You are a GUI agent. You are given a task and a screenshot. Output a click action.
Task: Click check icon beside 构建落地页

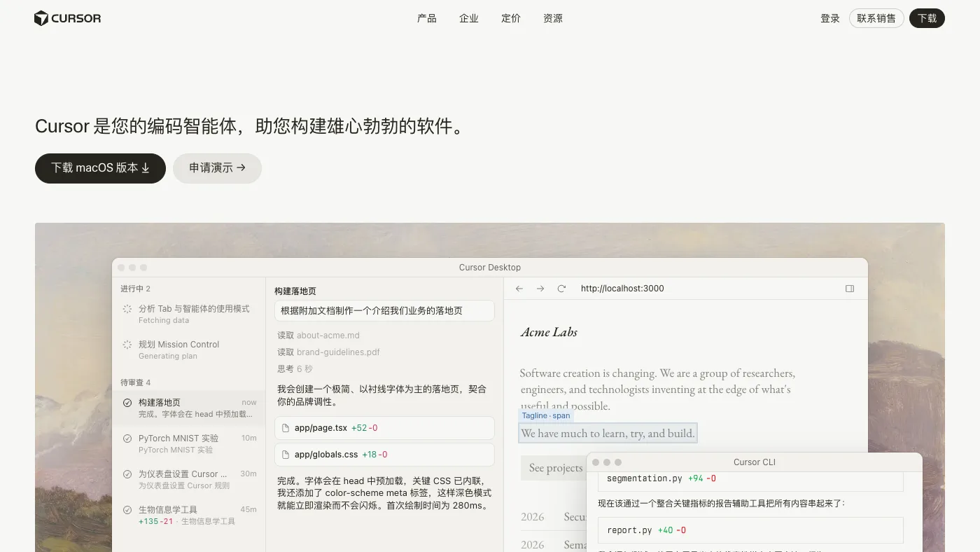tap(127, 403)
